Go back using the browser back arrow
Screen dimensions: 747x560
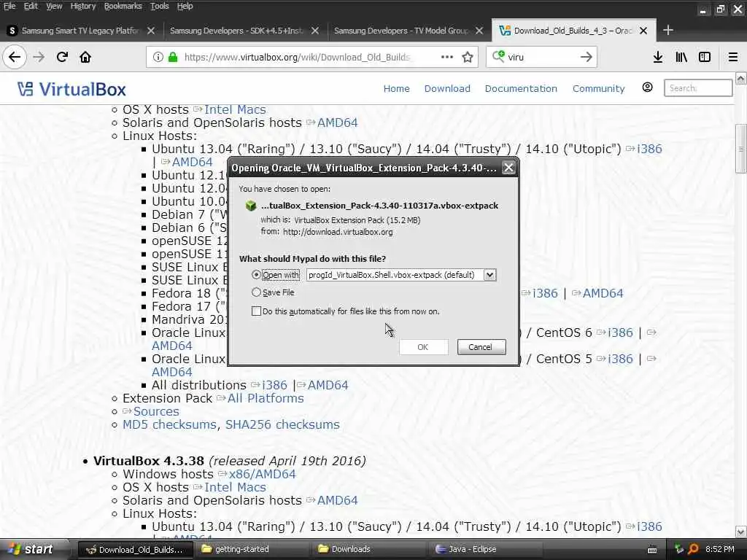click(15, 57)
